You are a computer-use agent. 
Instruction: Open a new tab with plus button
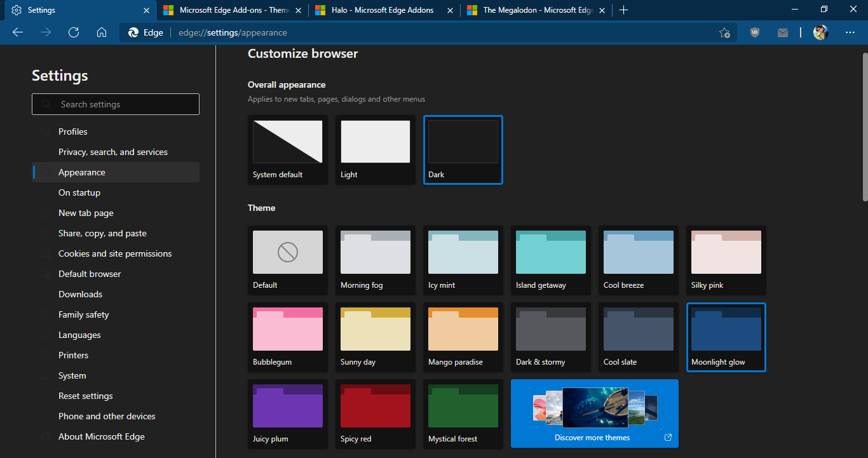click(x=623, y=10)
